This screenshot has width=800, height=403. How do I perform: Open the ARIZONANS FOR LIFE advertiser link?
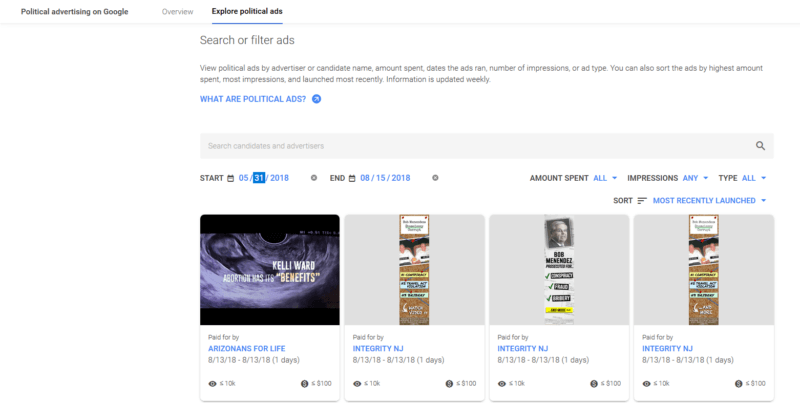pos(246,348)
